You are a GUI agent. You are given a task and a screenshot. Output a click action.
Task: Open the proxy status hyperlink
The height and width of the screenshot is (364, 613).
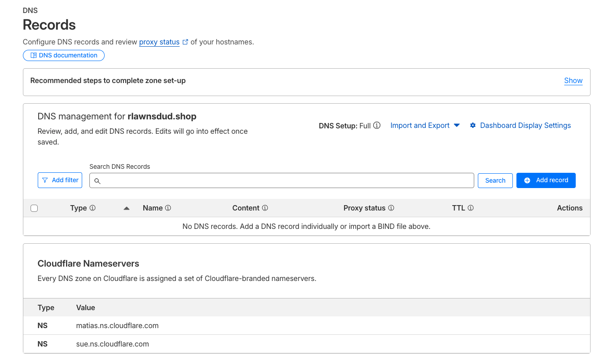point(159,42)
